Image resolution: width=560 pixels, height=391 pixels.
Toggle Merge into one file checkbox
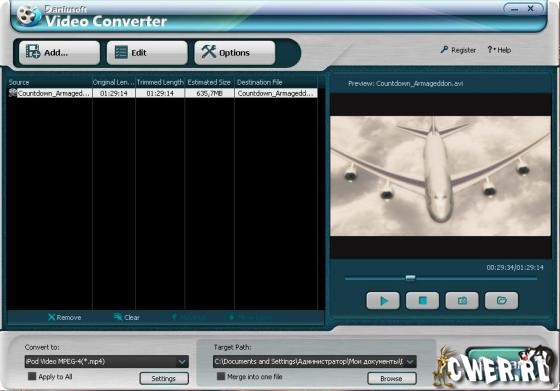pos(221,376)
